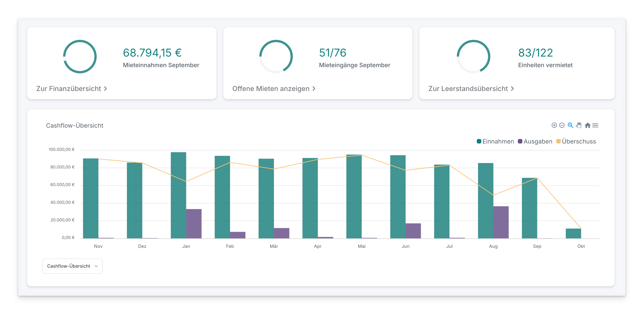The image size is (644, 314).
Task: Click chevron next to Zur Leerstandsübersicht
Action: (512, 89)
